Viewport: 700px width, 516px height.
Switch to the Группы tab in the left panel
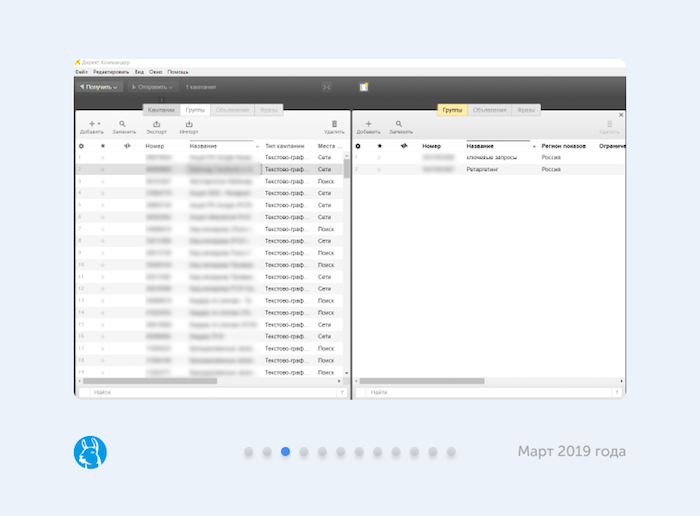coord(195,110)
